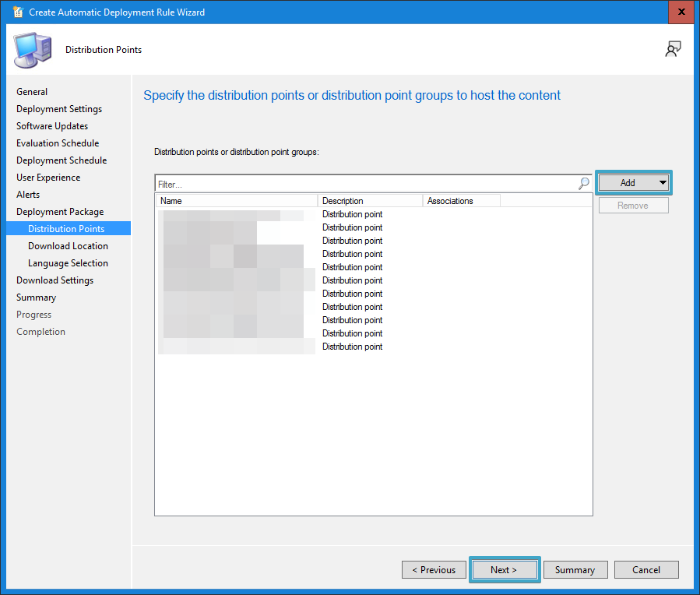Viewport: 700px width, 595px height.
Task: Cancel the deployment rule wizard
Action: click(646, 569)
